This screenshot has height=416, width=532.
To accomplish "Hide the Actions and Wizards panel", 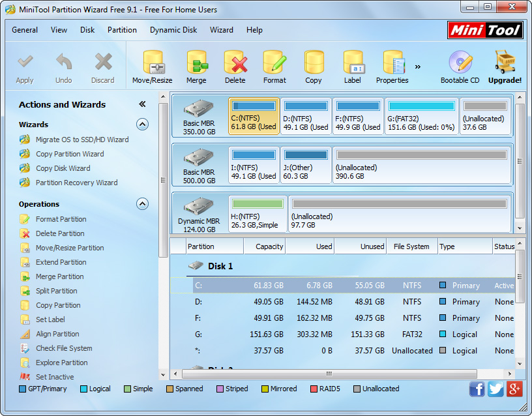I will click(142, 104).
